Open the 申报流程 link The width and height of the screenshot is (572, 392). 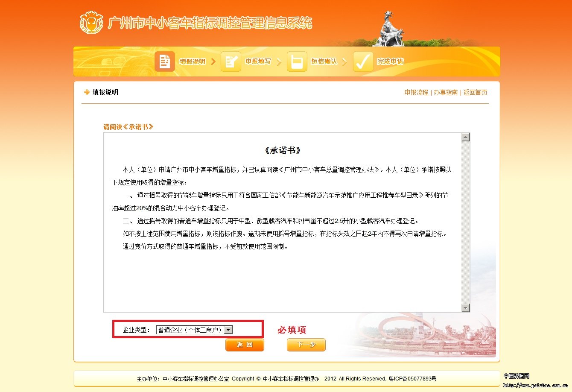point(416,92)
